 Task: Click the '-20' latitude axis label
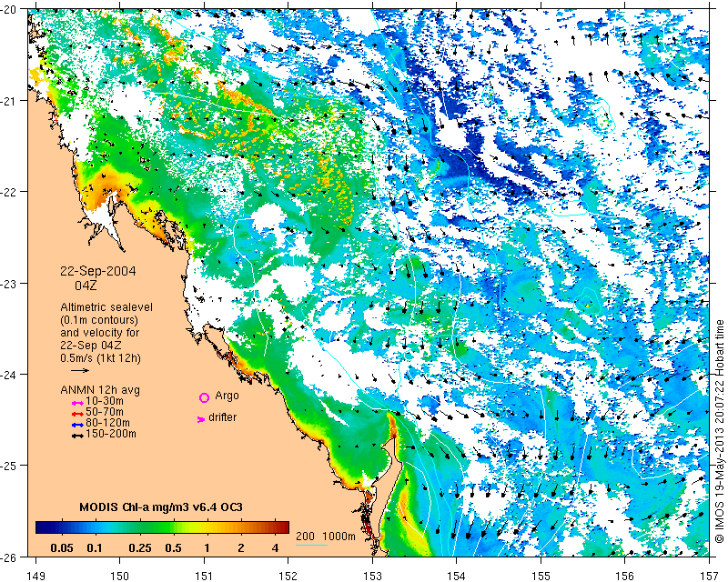pos(9,10)
